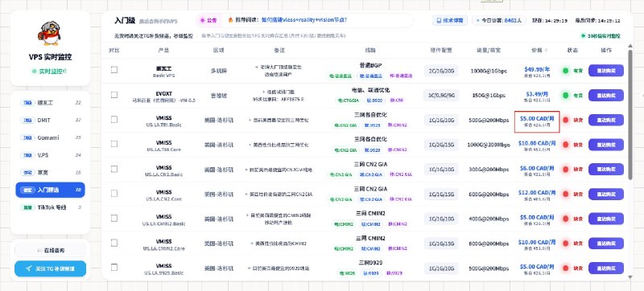Image resolution: width=644 pixels, height=291 pixels.
Task: Open the vless+reality+vision node tutorial link
Action: [304, 19]
